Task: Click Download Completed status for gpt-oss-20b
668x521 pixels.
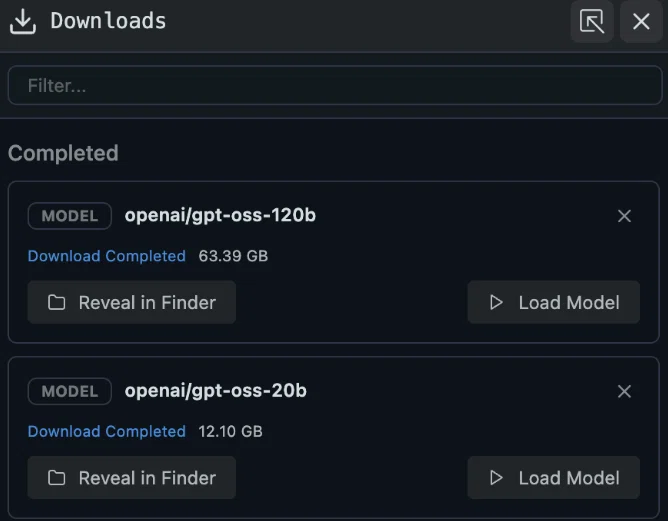Action: [x=107, y=432]
